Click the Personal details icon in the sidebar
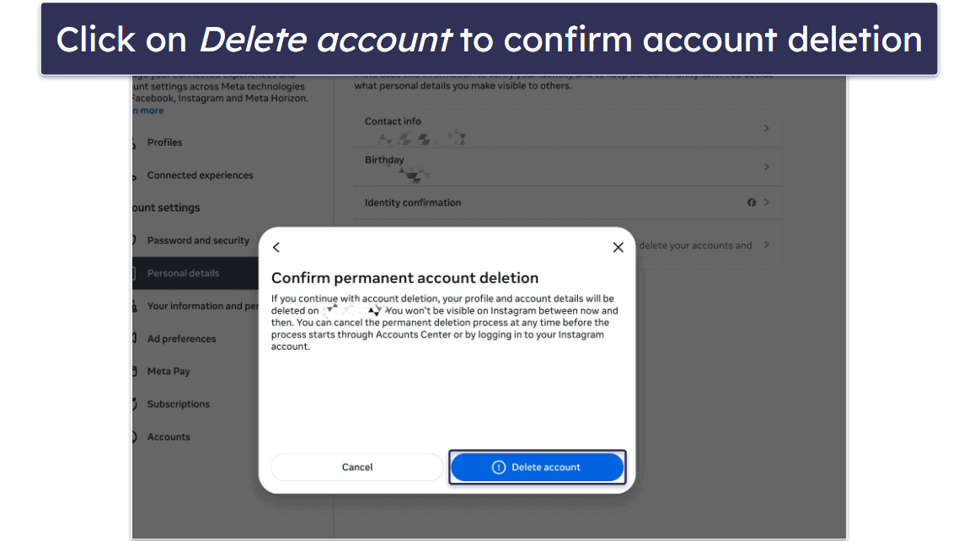Viewport: 980px width, 541px height. tap(135, 273)
